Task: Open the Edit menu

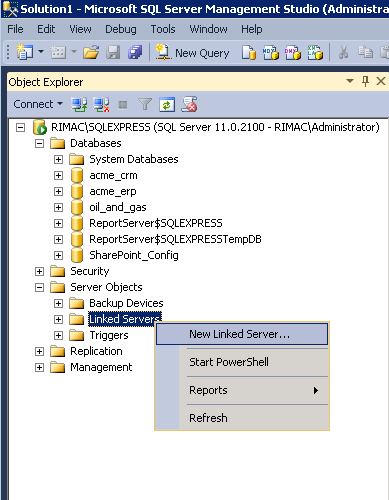Action: [x=46, y=29]
